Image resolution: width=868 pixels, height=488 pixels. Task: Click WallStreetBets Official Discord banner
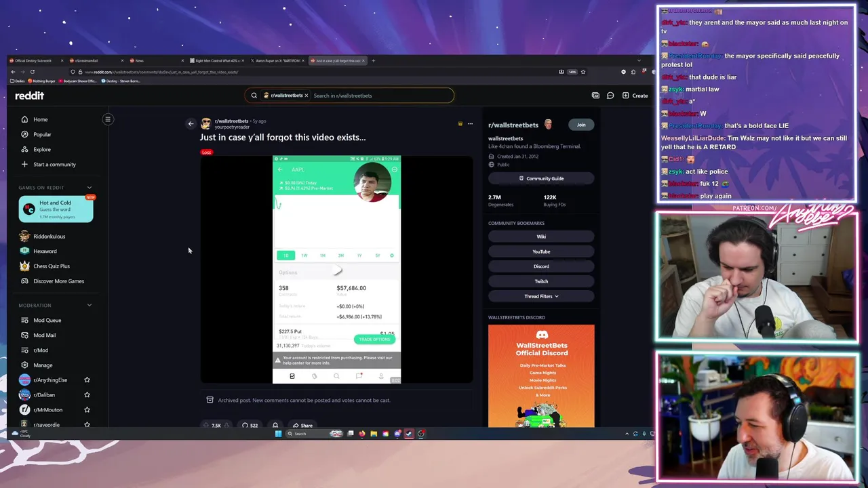point(541,376)
